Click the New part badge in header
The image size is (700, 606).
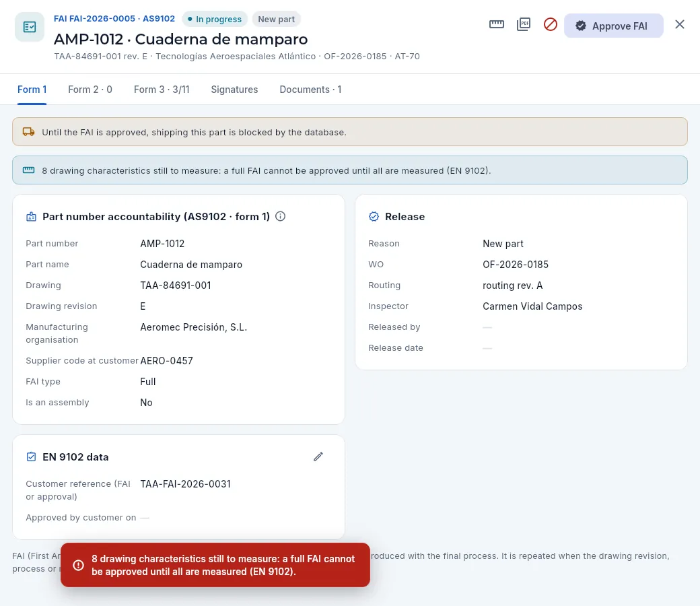tap(277, 20)
